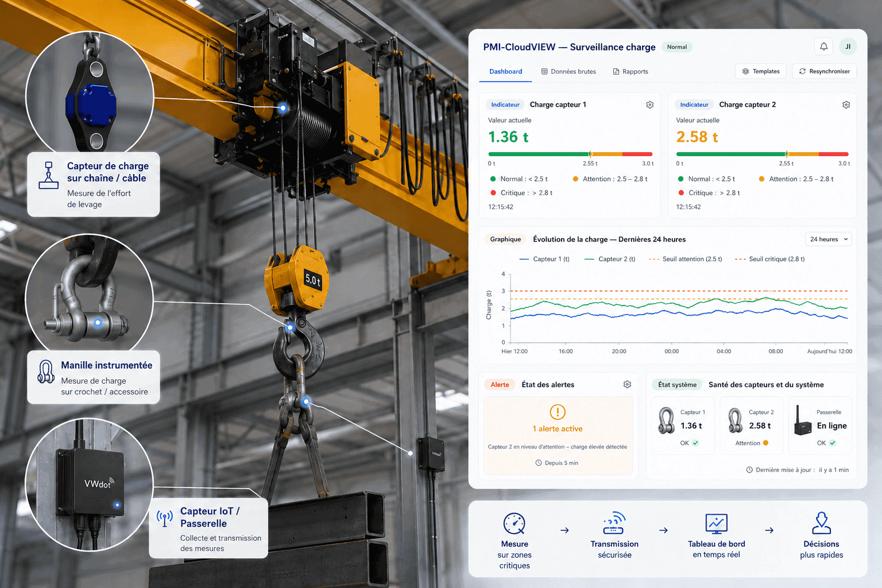Viewport: 882px width, 588px height.
Task: Click the Manille instrumentée shackle icon
Action: click(46, 372)
